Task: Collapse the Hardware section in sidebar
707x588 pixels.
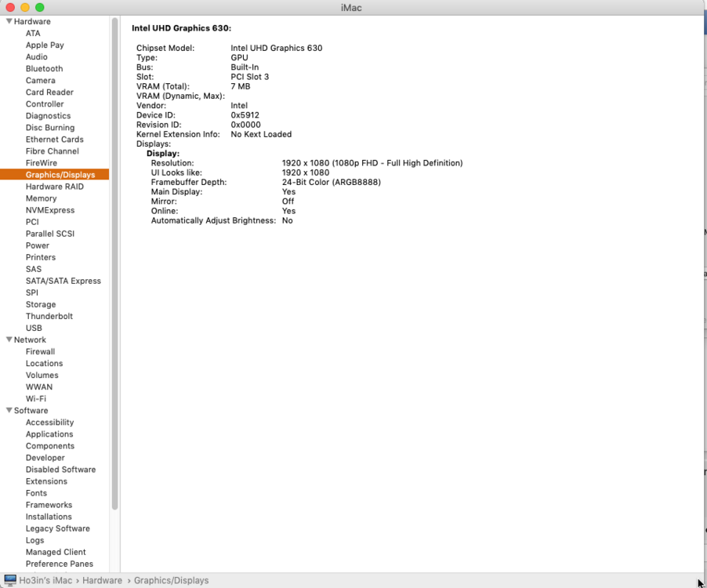Action: pos(9,21)
